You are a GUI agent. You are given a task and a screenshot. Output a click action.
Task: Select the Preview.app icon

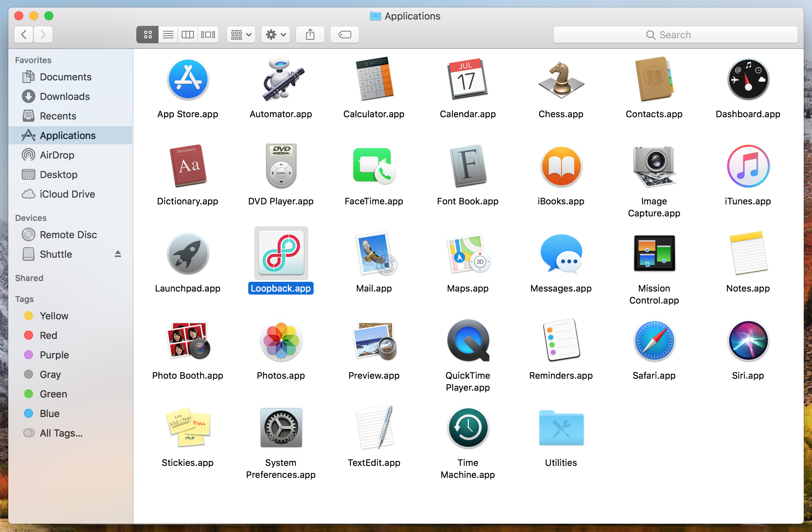374,340
